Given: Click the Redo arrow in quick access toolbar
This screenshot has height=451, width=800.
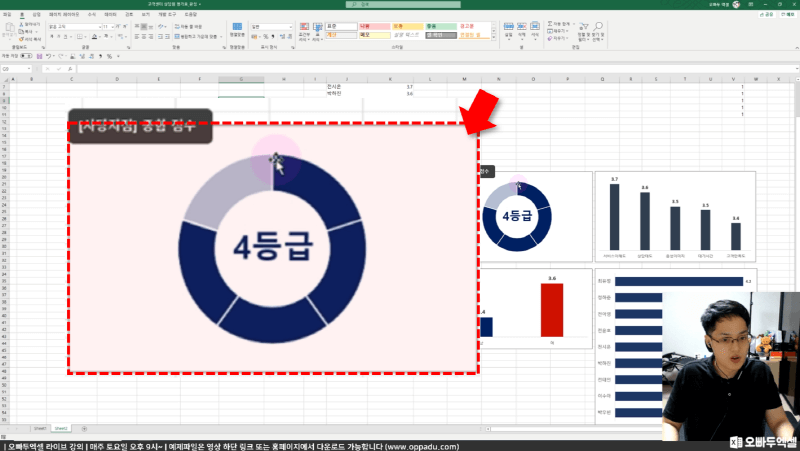Looking at the screenshot, I should [x=61, y=56].
